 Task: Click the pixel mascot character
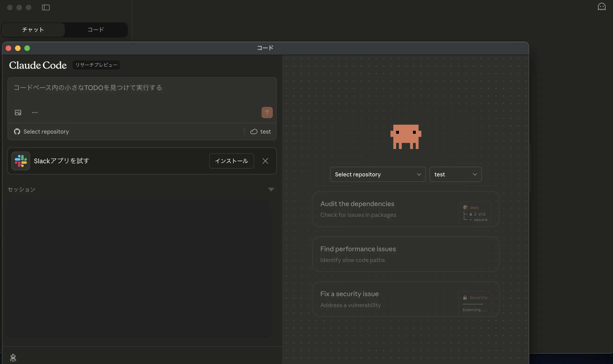406,137
